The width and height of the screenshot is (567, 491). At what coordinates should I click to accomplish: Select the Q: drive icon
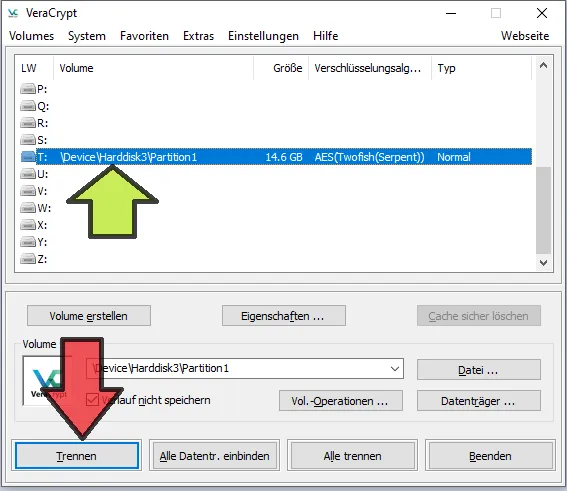click(x=27, y=106)
